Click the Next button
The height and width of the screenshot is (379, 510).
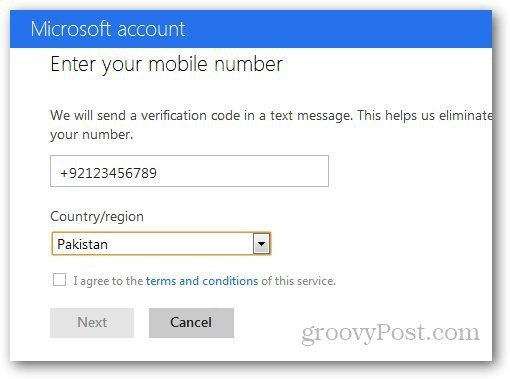tap(92, 323)
